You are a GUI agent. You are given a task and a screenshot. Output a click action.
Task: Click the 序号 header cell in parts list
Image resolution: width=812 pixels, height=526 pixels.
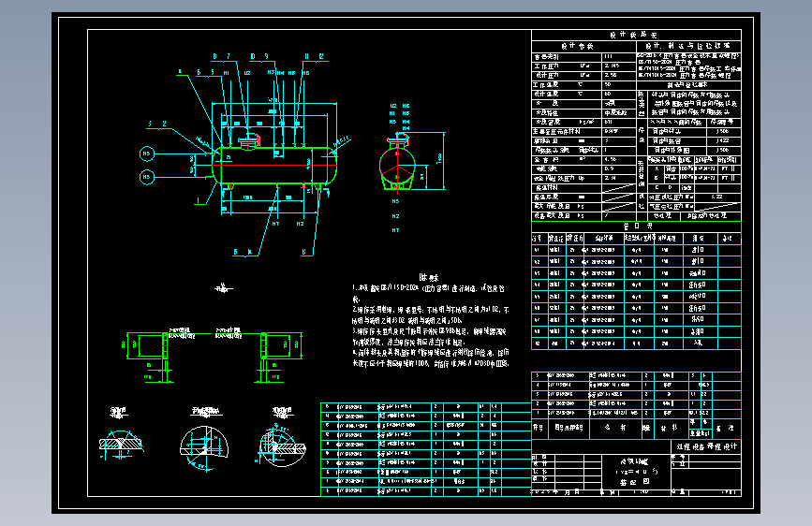coord(539,428)
